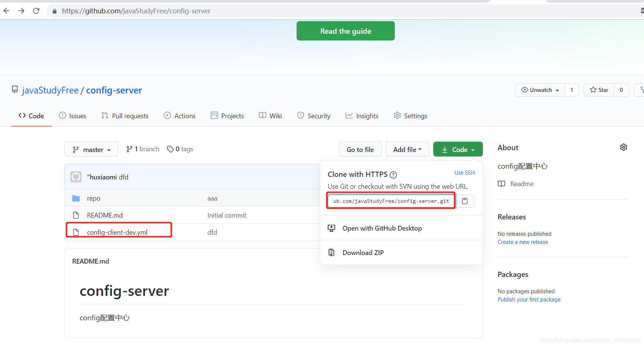Viewport: 644px width, 347px height.
Task: Open the Packages heading link
Action: coord(513,274)
